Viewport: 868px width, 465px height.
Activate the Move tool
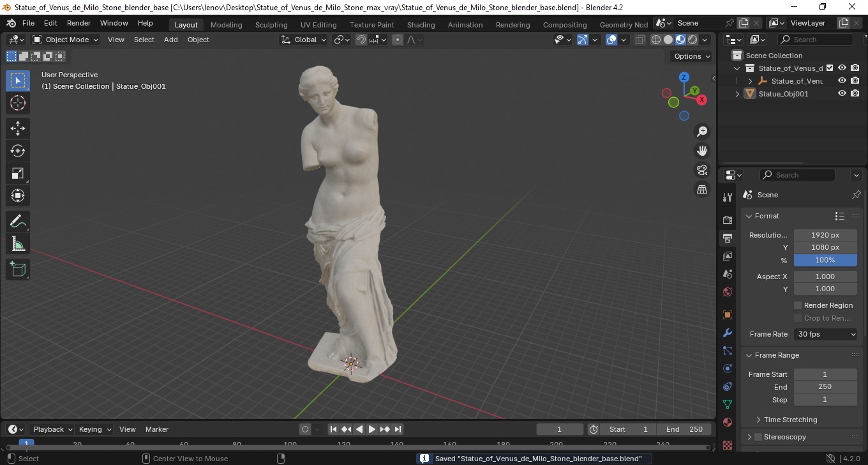(x=18, y=128)
